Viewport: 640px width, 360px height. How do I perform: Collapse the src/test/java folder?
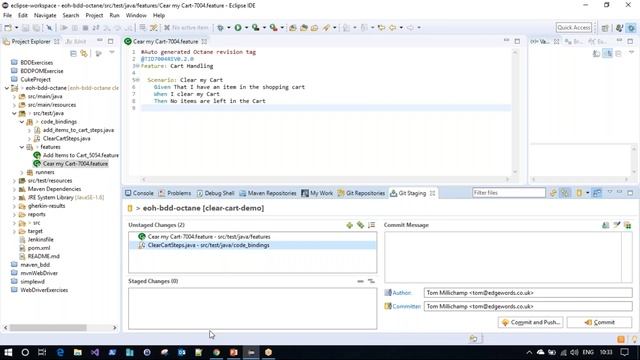point(14,113)
